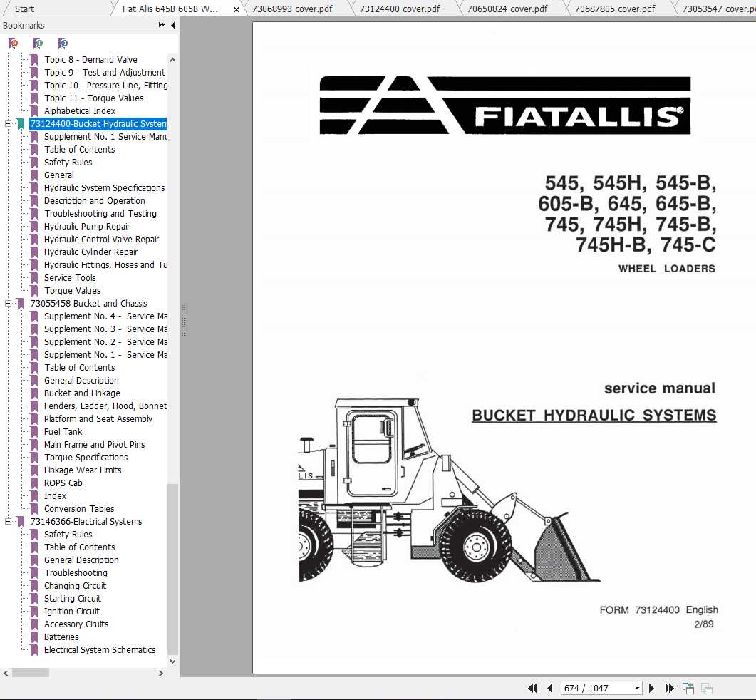Open Hydraulic System Specifications bookmark
756x700 pixels.
104,188
